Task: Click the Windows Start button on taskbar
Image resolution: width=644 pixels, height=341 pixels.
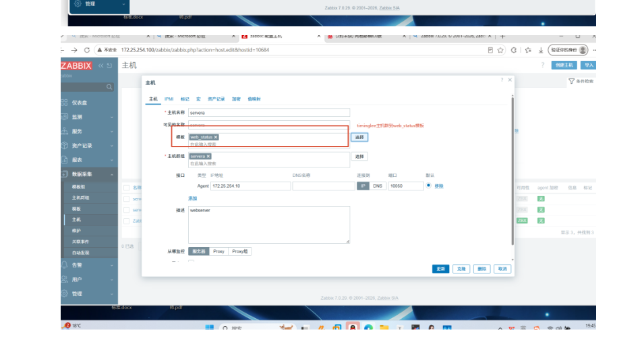Action: point(209,327)
